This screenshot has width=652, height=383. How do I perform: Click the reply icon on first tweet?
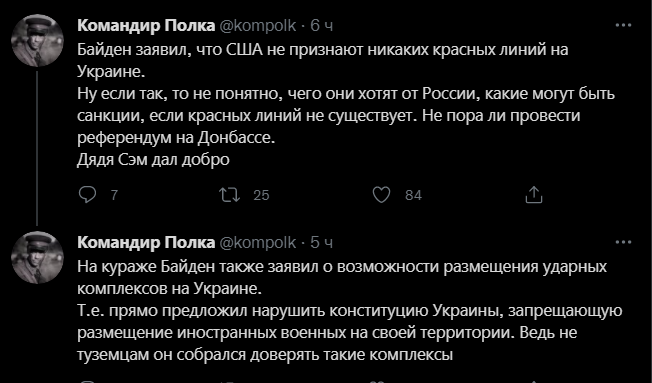point(87,195)
